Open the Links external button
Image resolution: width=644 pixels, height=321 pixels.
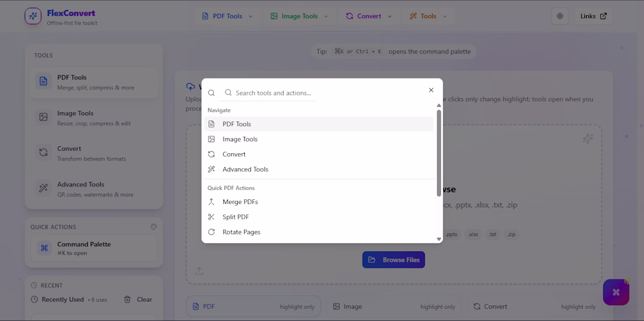pyautogui.click(x=594, y=16)
